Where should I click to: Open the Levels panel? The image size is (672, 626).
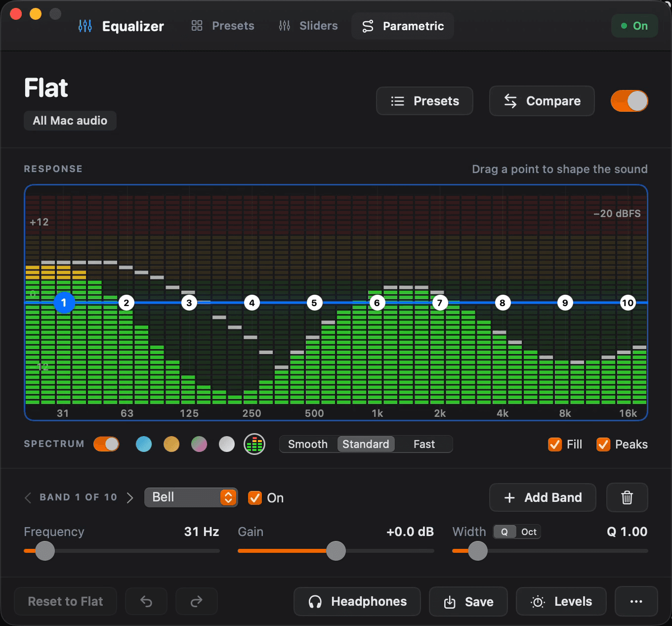[x=561, y=601]
